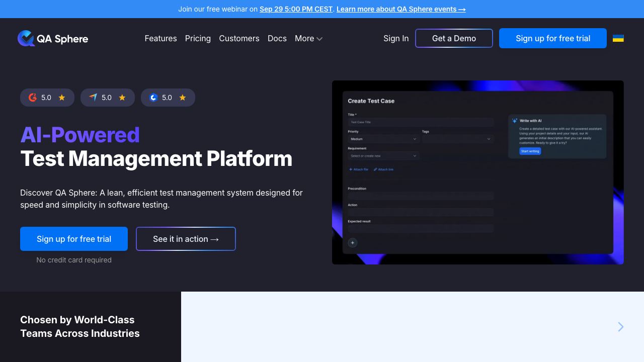Viewport: 644px width, 362px height.
Task: Click the Write with AI sparkle icon
Action: (514, 121)
